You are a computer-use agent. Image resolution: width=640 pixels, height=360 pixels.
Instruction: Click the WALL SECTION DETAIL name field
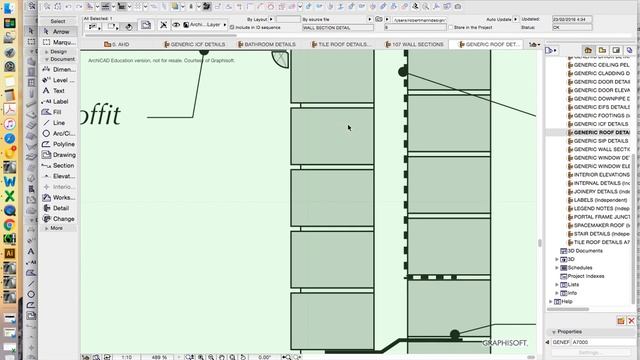coord(338,28)
